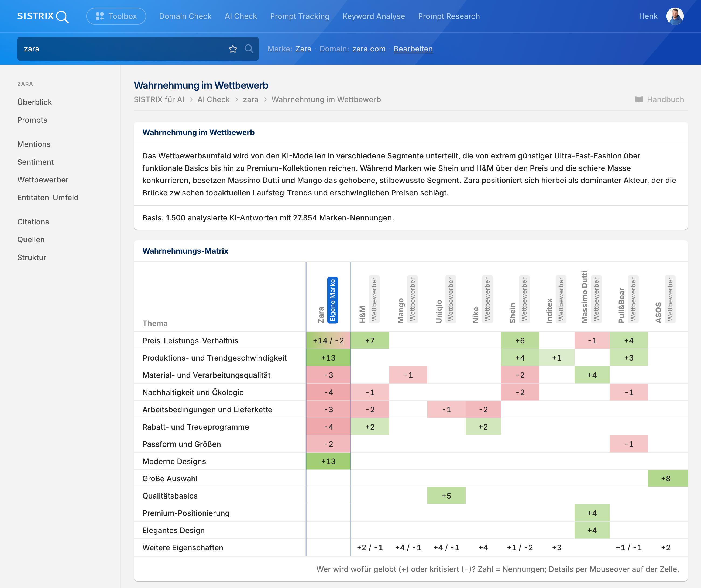Screen dimensions: 701x588
Task: Click the Nachhaltigkeit und Ökologie row label
Action: pos(193,392)
